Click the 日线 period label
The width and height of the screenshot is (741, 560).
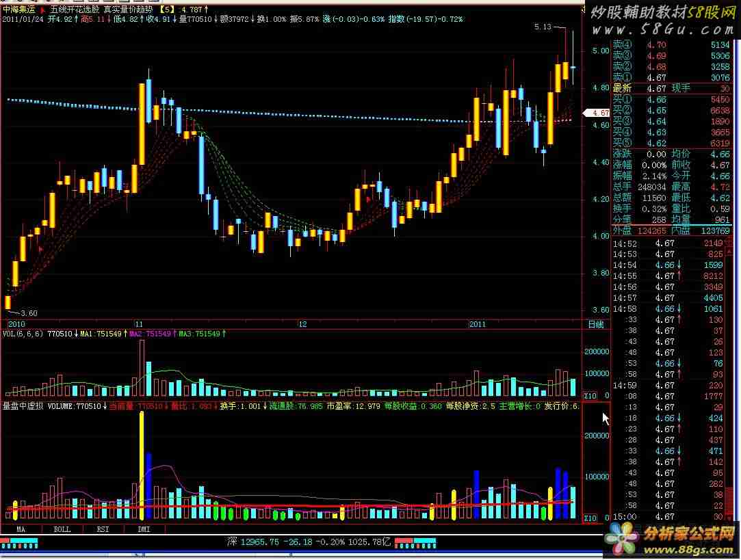coord(595,324)
